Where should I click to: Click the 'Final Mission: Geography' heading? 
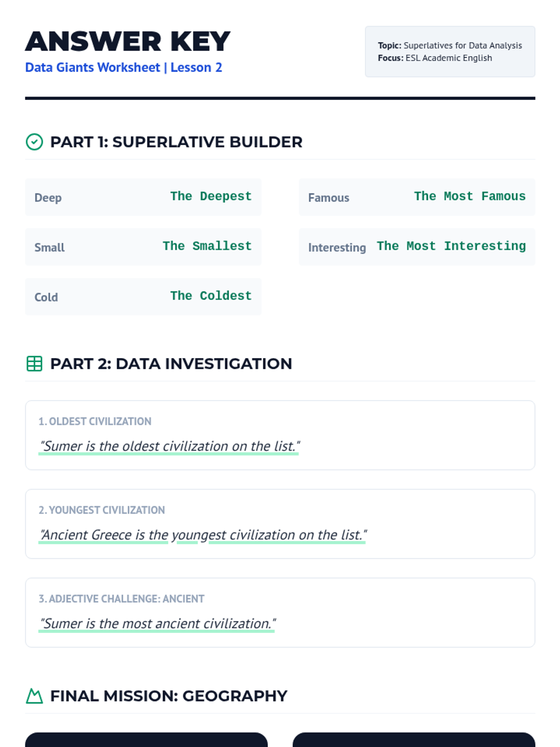click(x=169, y=696)
